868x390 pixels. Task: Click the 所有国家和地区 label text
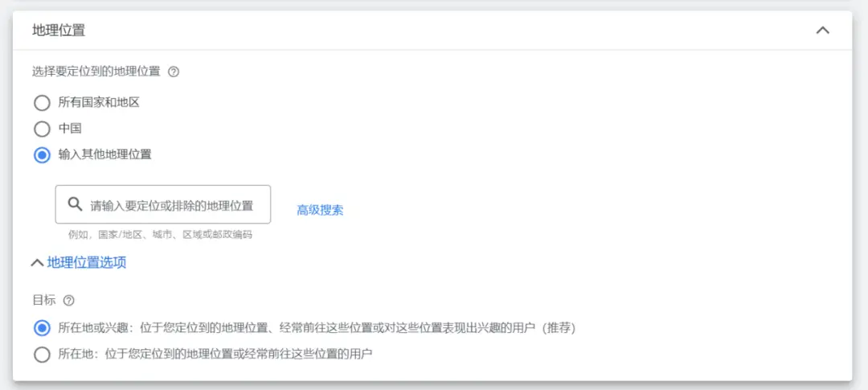(104, 102)
